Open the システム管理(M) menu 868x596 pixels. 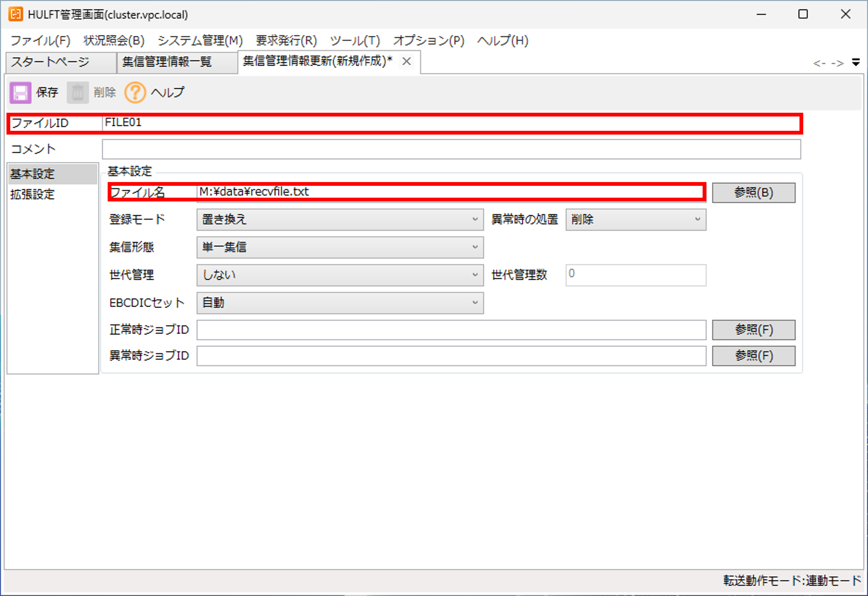pyautogui.click(x=200, y=40)
